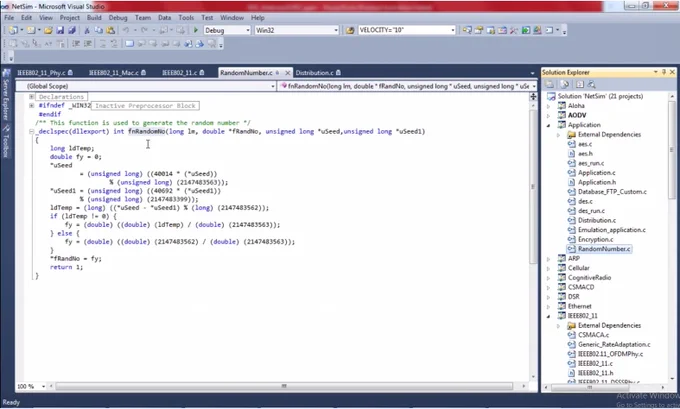The image size is (680, 409).
Task: Click the Find in Files icon
Action: coord(350,30)
